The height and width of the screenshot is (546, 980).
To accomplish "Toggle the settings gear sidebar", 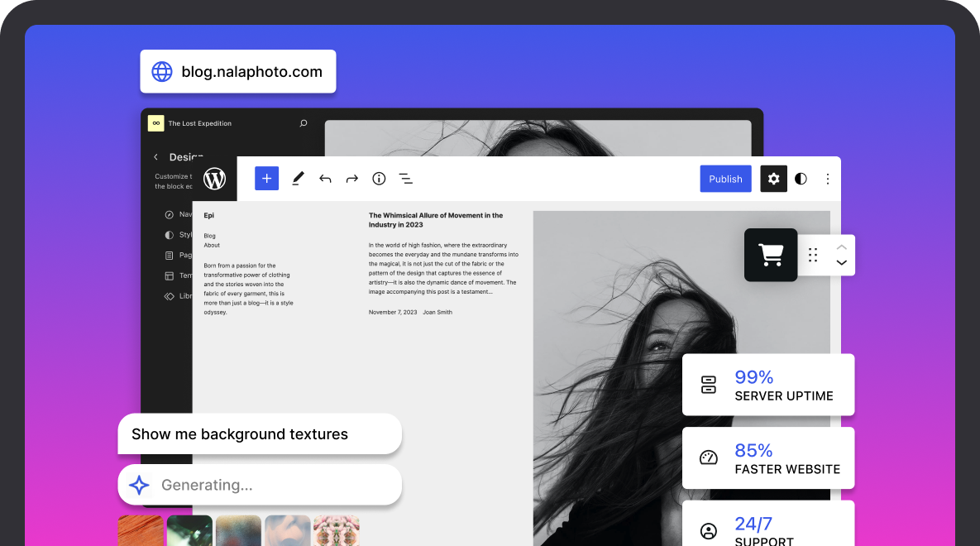I will [x=773, y=179].
